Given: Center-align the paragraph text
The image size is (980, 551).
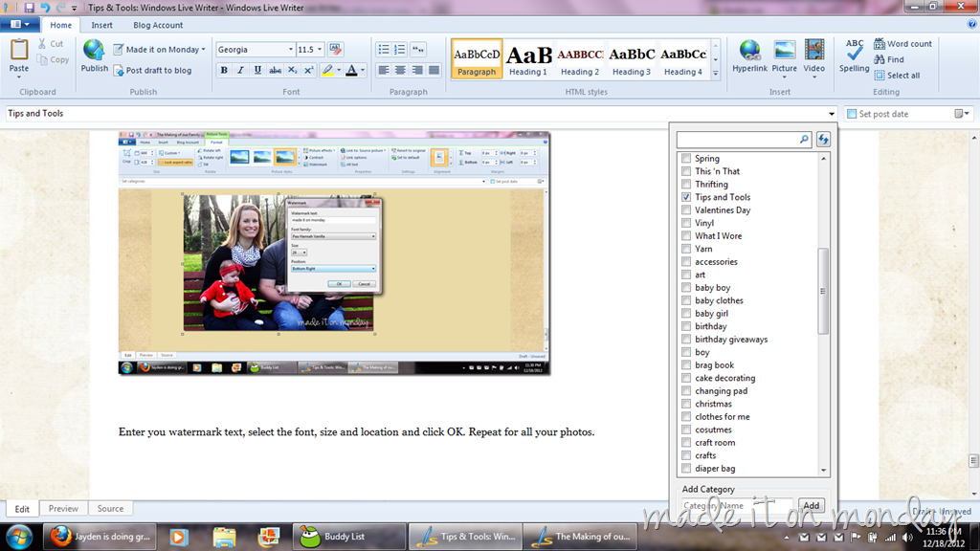Looking at the screenshot, I should pos(400,70).
